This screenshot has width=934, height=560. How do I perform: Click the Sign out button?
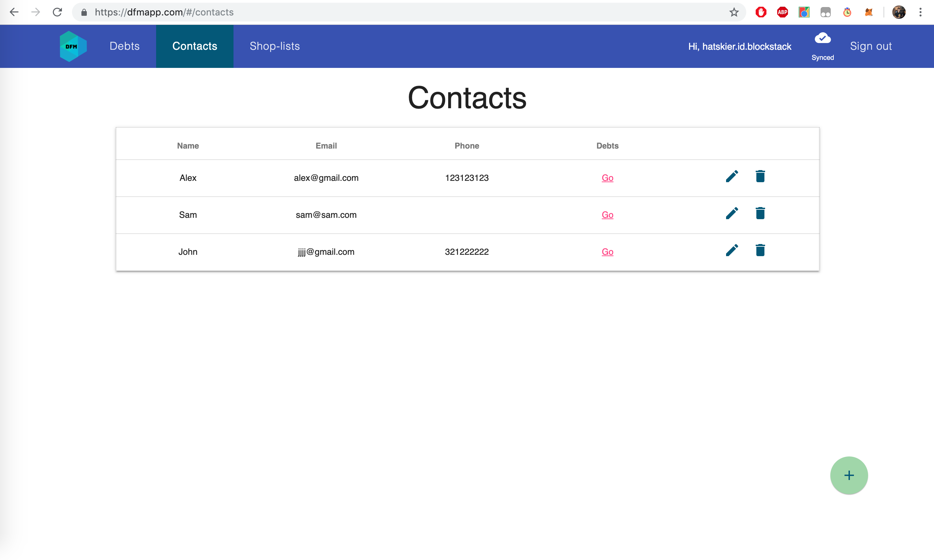[x=870, y=46]
